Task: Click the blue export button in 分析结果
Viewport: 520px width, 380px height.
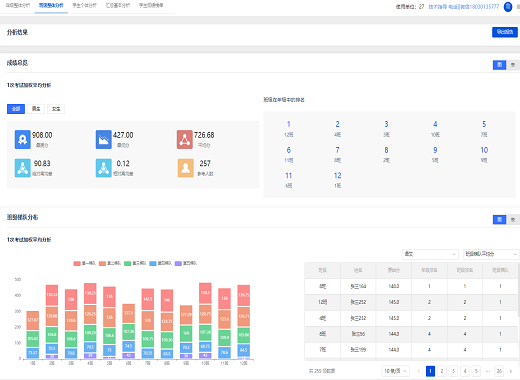Action: [505, 32]
